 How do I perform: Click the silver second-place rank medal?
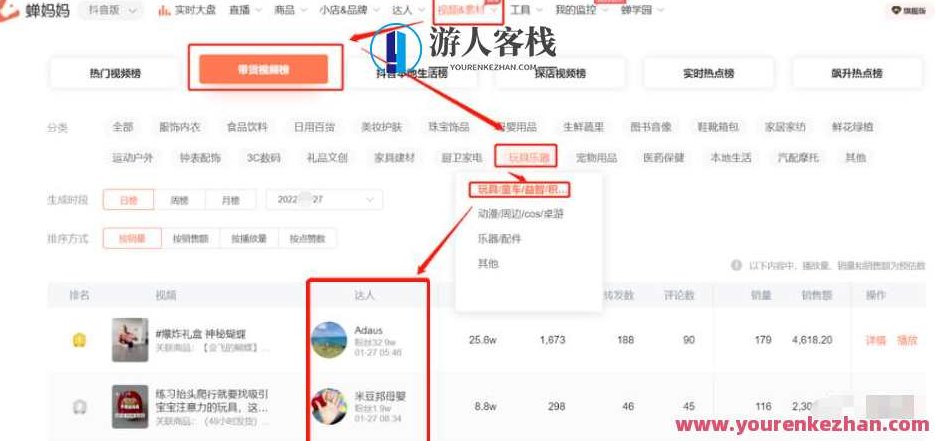pos(79,406)
